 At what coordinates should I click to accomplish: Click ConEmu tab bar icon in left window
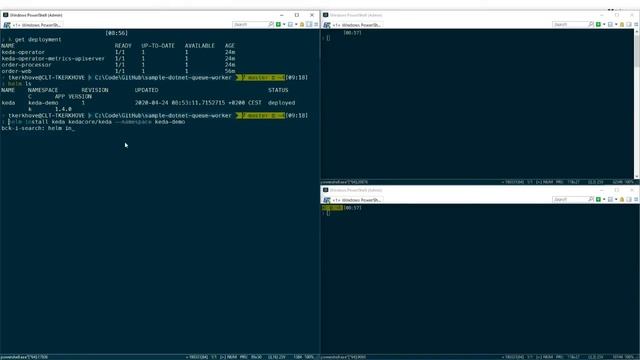point(7,25)
